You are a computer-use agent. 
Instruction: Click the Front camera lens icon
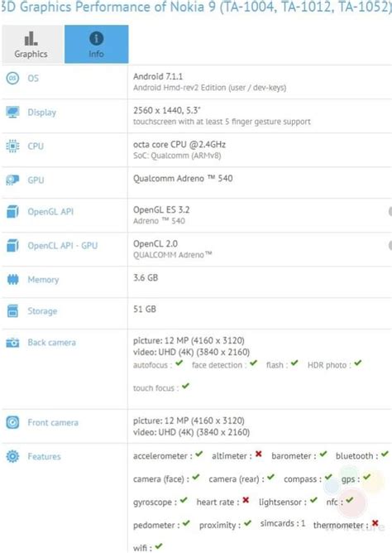12,422
